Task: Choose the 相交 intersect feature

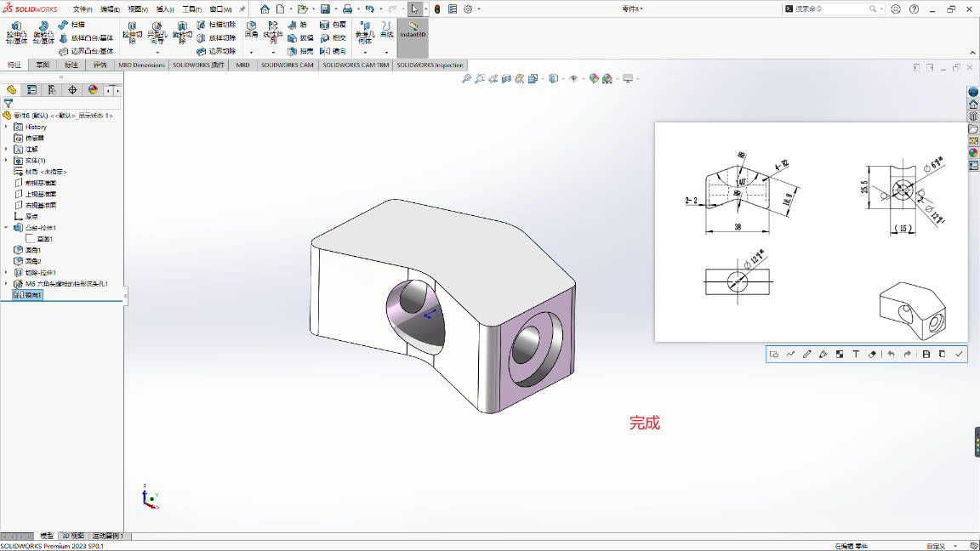Action: click(x=333, y=38)
